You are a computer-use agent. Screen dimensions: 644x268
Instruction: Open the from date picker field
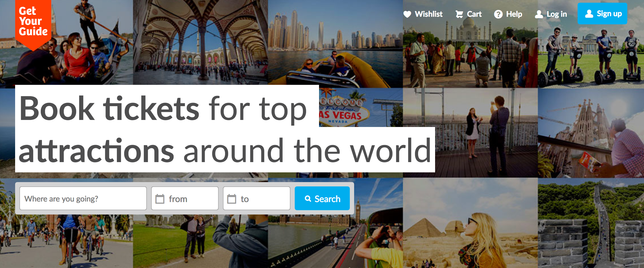[185, 198]
